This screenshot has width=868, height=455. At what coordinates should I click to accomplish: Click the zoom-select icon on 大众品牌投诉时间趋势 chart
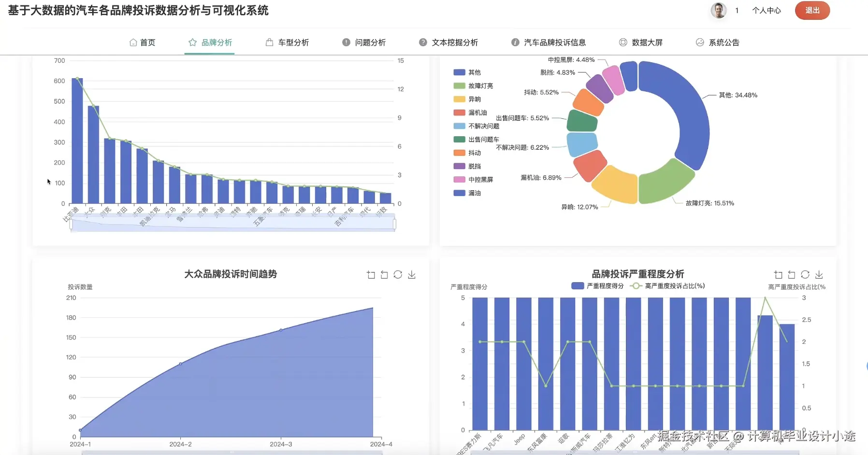[371, 274]
